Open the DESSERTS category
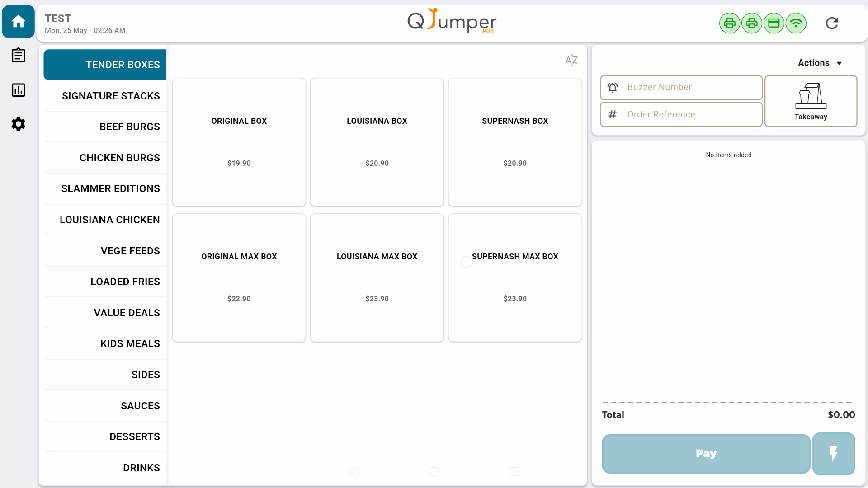 pos(105,436)
